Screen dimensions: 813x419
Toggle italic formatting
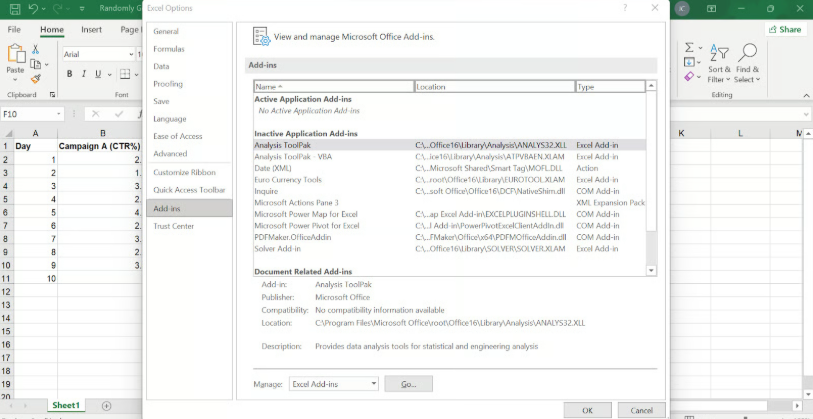pyautogui.click(x=83, y=74)
